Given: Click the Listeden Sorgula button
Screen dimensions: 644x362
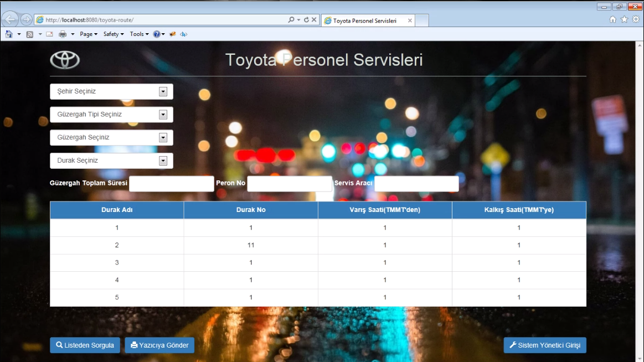Looking at the screenshot, I should pyautogui.click(x=85, y=345).
